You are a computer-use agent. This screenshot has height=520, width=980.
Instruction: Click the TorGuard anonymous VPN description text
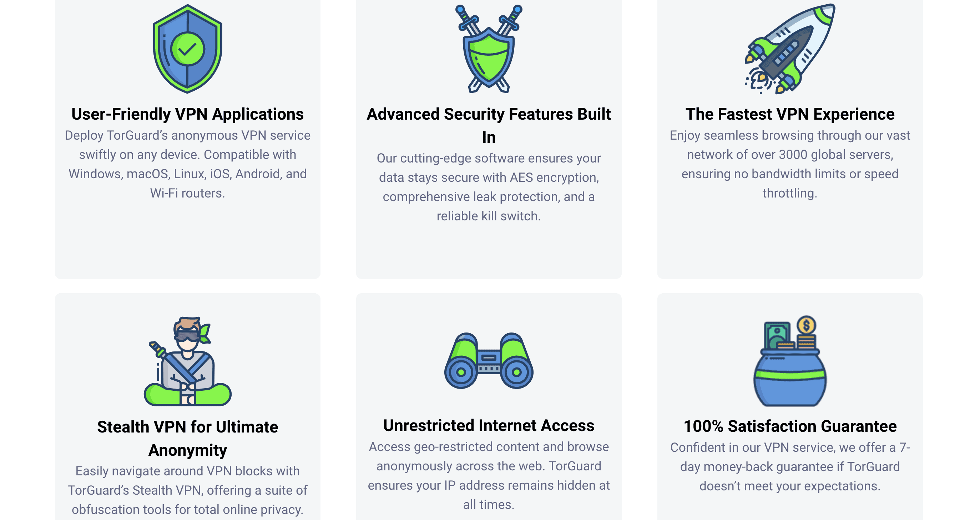point(188,164)
